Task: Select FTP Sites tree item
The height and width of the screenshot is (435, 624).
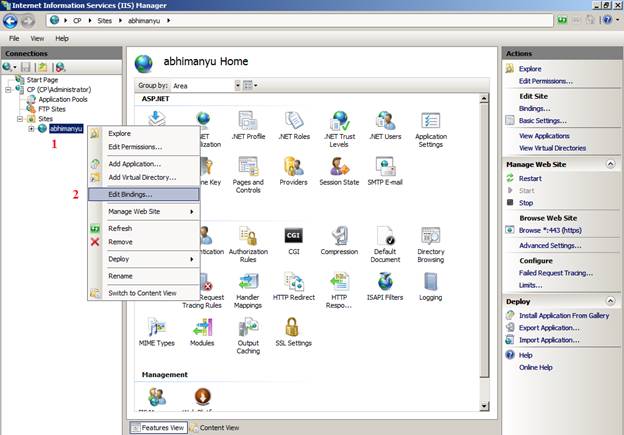Action: [x=52, y=109]
